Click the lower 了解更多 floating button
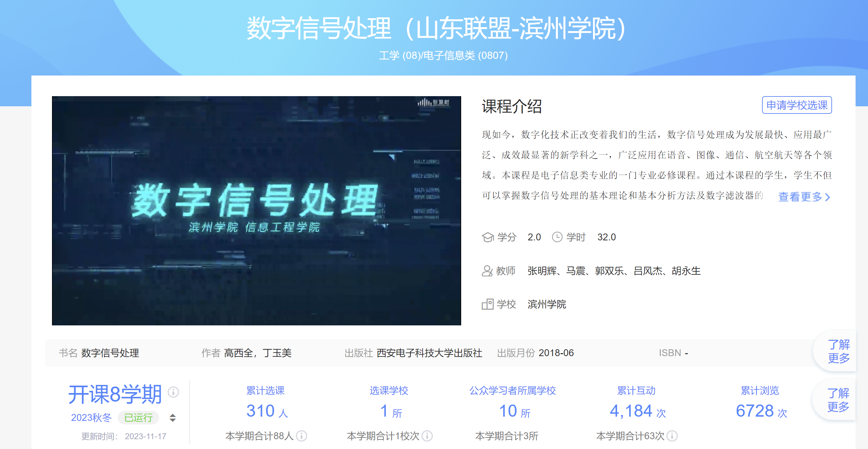868x449 pixels. pos(838,400)
